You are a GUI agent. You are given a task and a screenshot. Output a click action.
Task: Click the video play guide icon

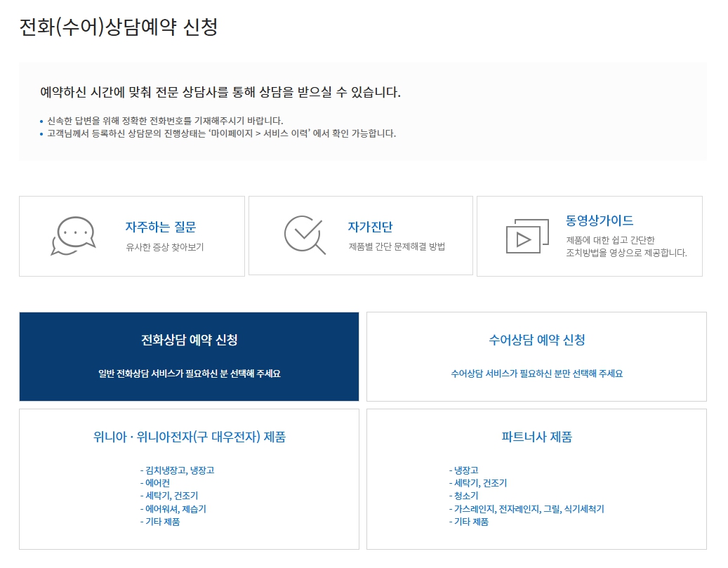(527, 236)
